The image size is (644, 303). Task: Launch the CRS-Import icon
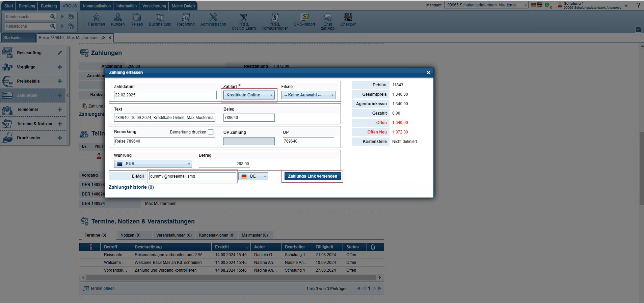[304, 17]
